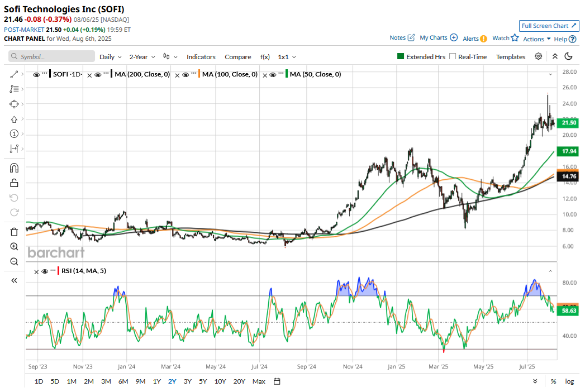Image resolution: width=585 pixels, height=392 pixels.
Task: Select the trend line drawing tool
Action: pos(14,75)
